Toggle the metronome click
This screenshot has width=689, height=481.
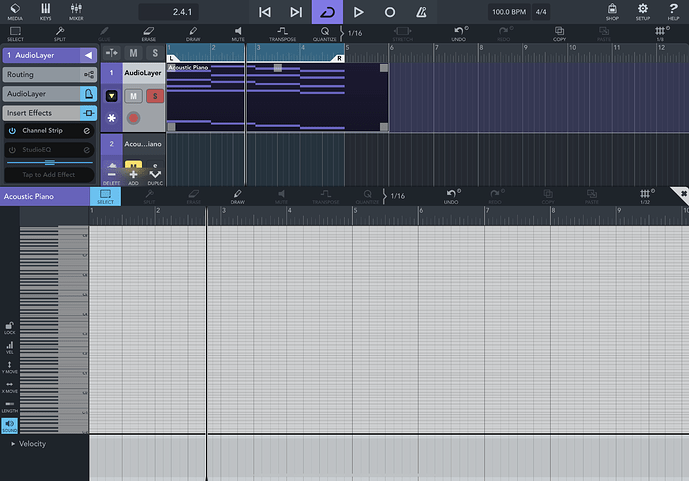422,12
